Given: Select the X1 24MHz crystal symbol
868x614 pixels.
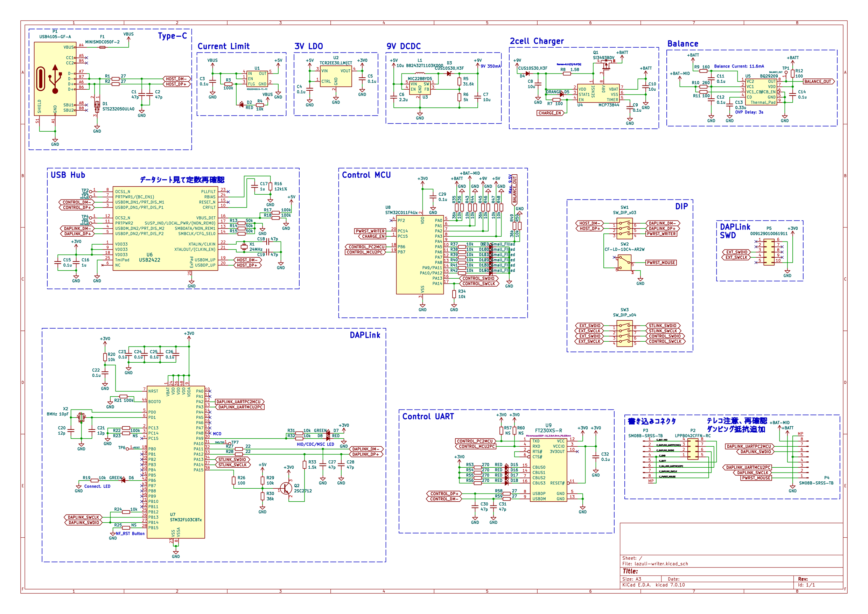Looking at the screenshot, I should (244, 247).
